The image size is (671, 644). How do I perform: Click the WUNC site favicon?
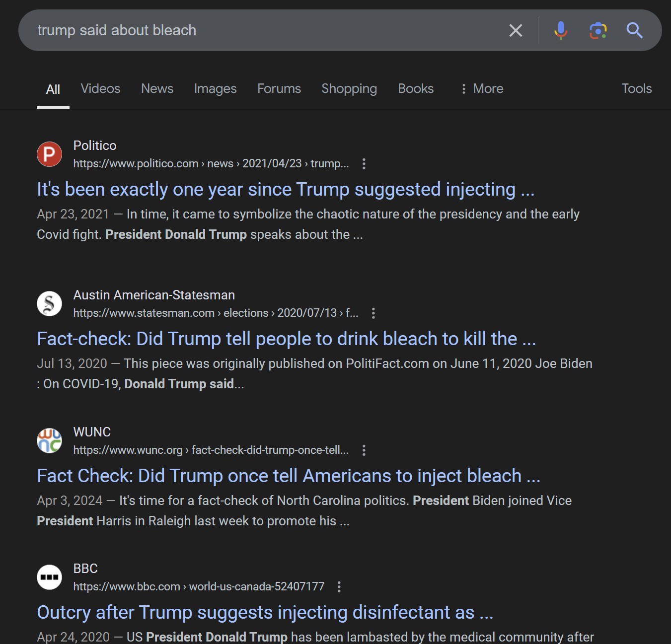[x=49, y=440]
